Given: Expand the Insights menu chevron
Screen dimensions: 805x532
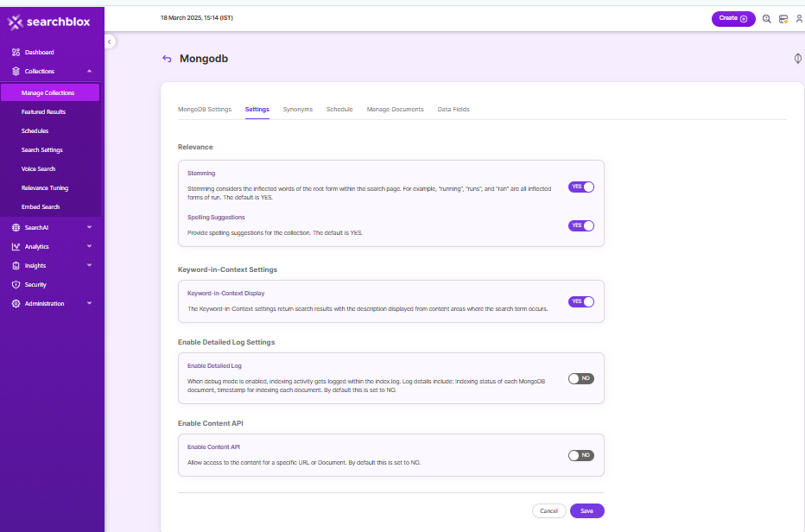Looking at the screenshot, I should pyautogui.click(x=89, y=265).
